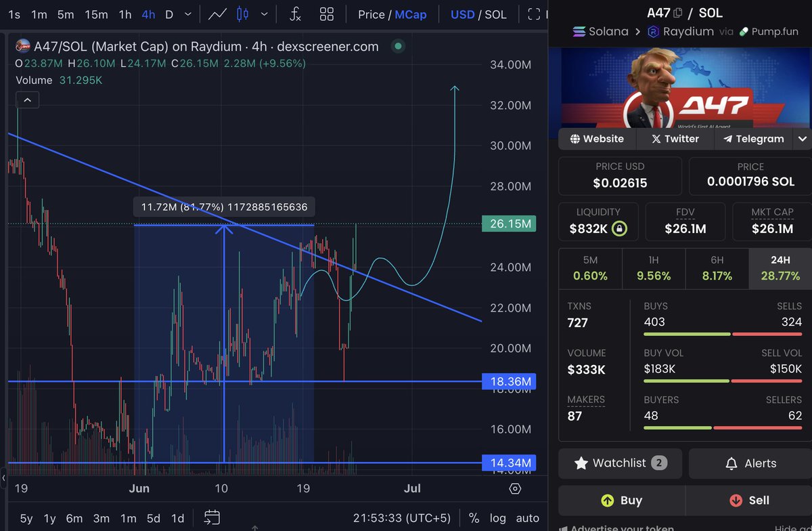Select the 5m timeframe
This screenshot has height=531, width=812.
coord(66,14)
